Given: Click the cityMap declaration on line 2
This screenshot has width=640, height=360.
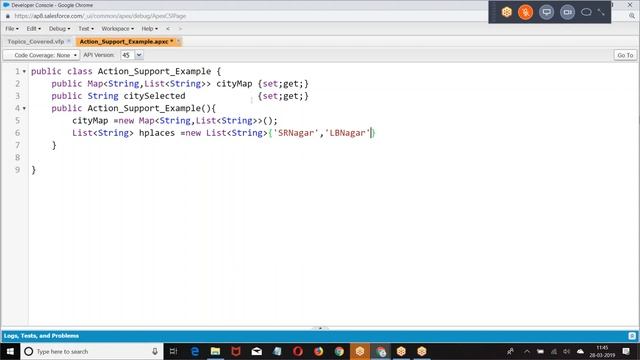Looking at the screenshot, I should click(x=234, y=84).
